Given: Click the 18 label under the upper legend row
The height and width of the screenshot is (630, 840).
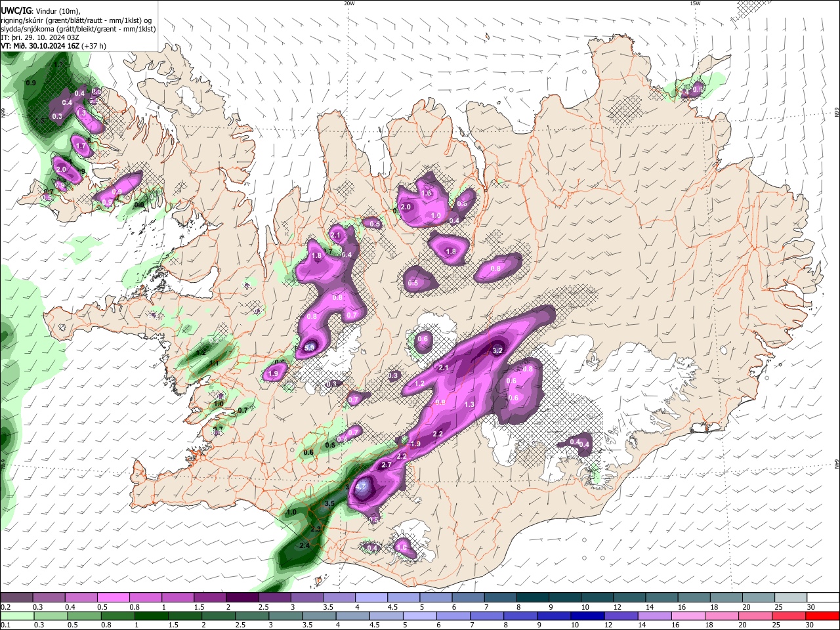Looking at the screenshot, I should 714,607.
